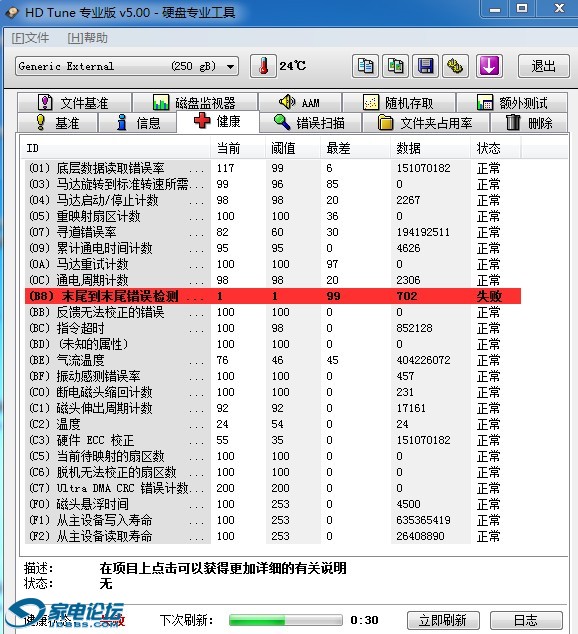Maximize the HD Tune window
The height and width of the screenshot is (634, 578).
tap(522, 8)
